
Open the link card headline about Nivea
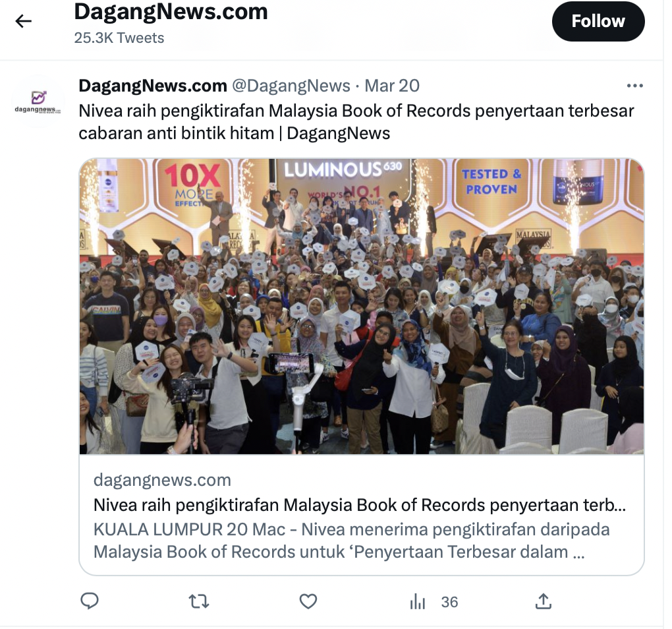click(x=360, y=504)
